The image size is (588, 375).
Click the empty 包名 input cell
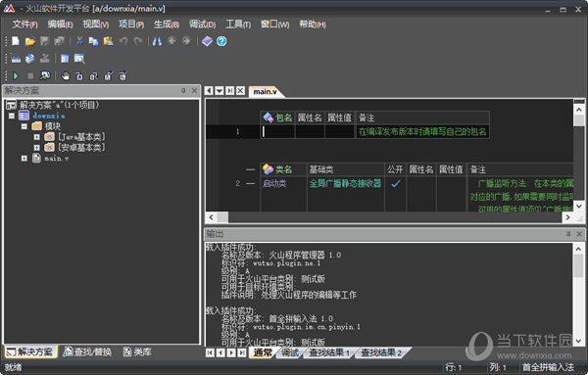[x=277, y=131]
